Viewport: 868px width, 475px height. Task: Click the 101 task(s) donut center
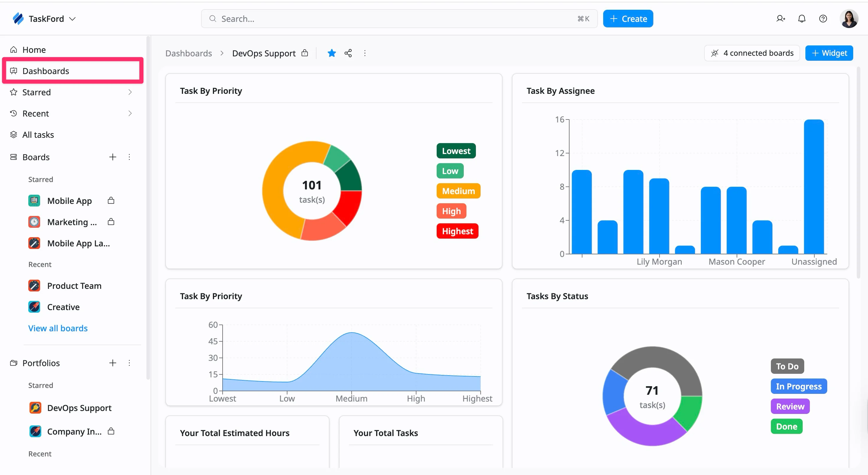312,191
